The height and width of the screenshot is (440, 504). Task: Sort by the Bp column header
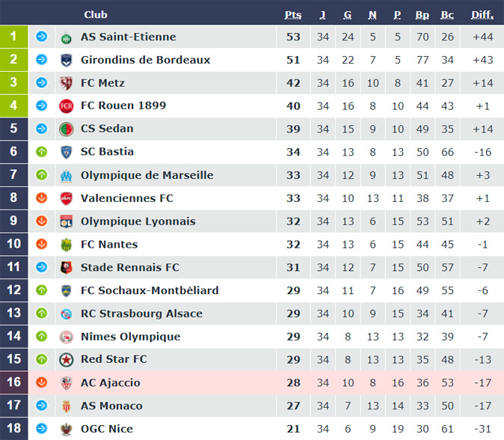point(422,14)
